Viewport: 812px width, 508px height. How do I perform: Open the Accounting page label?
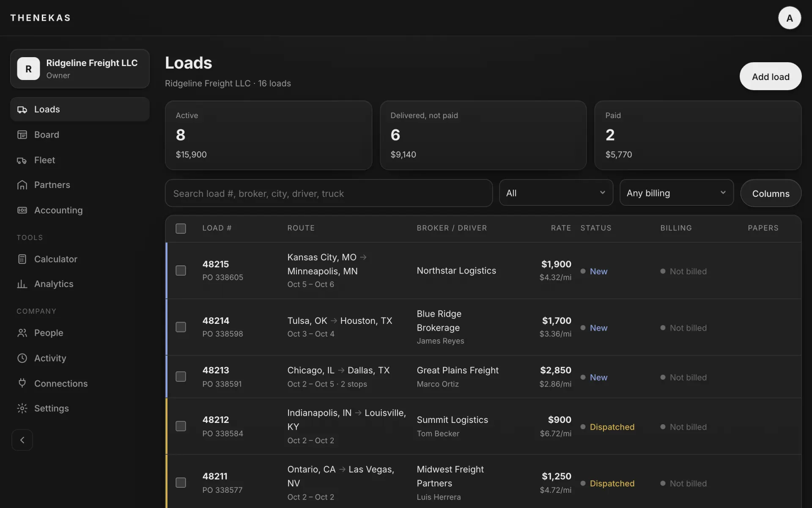58,210
